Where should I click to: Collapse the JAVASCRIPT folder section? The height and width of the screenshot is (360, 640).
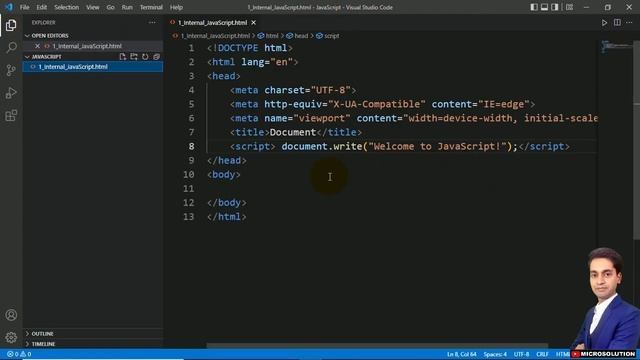[46, 57]
